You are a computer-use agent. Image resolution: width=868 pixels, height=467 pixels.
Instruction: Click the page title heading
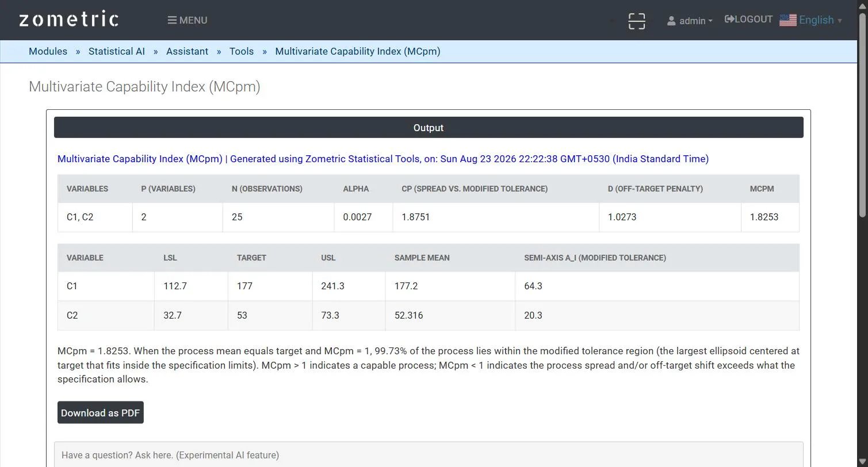(144, 87)
